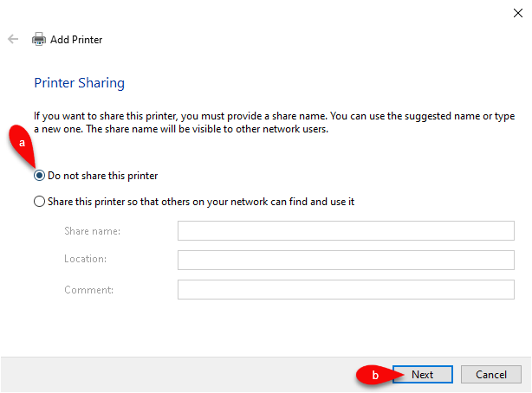
Task: Click inside the Share name text box
Action: (x=346, y=230)
